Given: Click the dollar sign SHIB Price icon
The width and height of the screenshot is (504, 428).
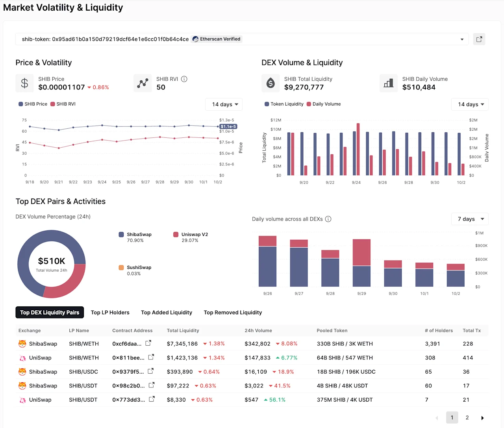Looking at the screenshot, I should pyautogui.click(x=24, y=83).
